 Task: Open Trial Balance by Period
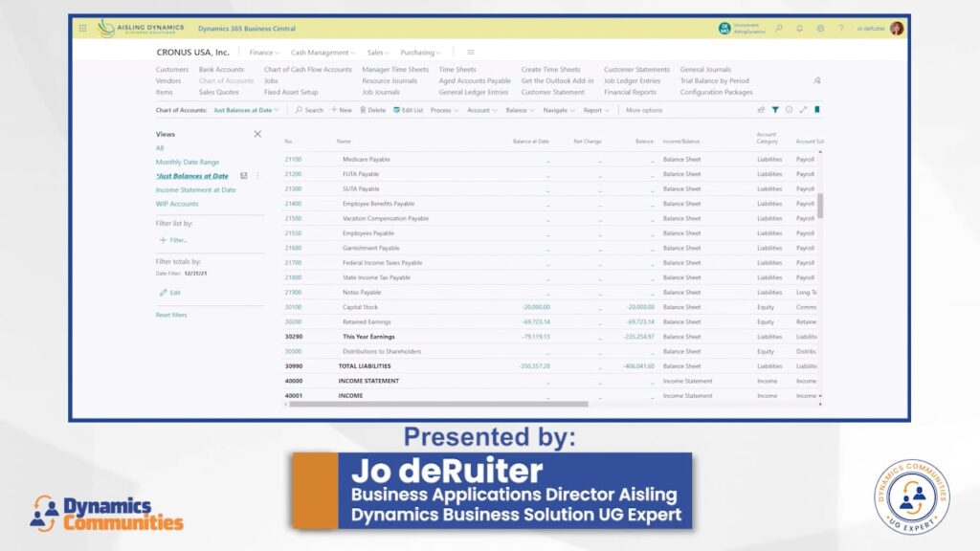coord(714,80)
